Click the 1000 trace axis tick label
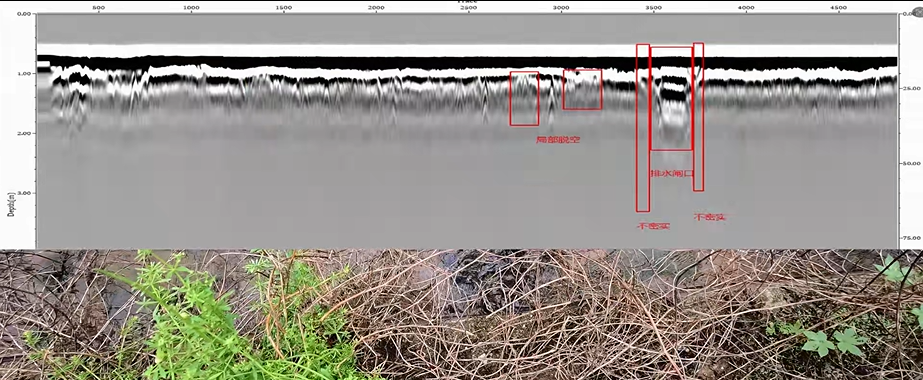The height and width of the screenshot is (380, 923). [x=191, y=8]
